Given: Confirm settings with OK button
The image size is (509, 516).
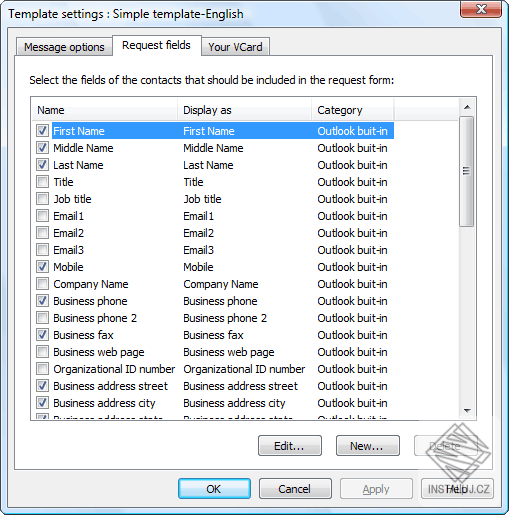Looking at the screenshot, I should 214,489.
